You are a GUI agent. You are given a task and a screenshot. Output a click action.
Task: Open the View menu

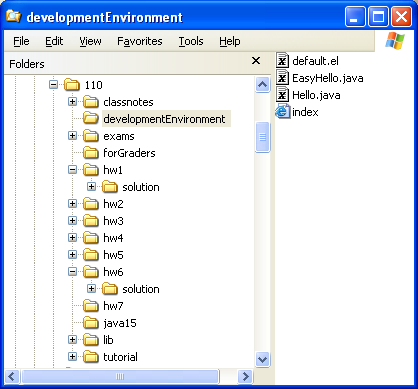pyautogui.click(x=90, y=41)
